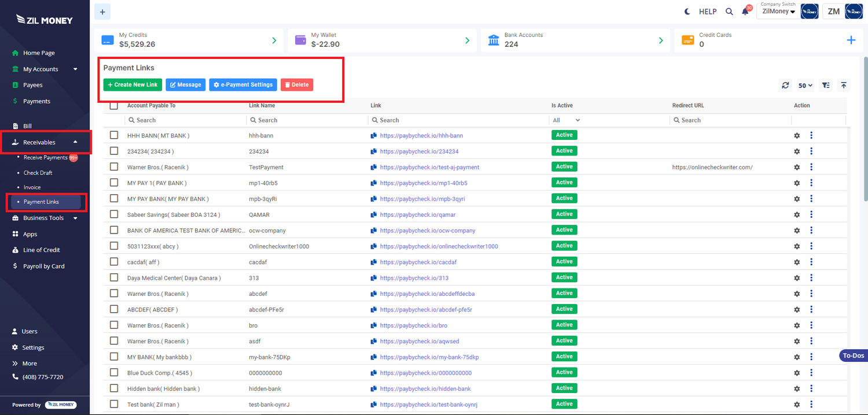Open the column filter icon
Viewport: 868px width, 415px height.
[x=826, y=85]
